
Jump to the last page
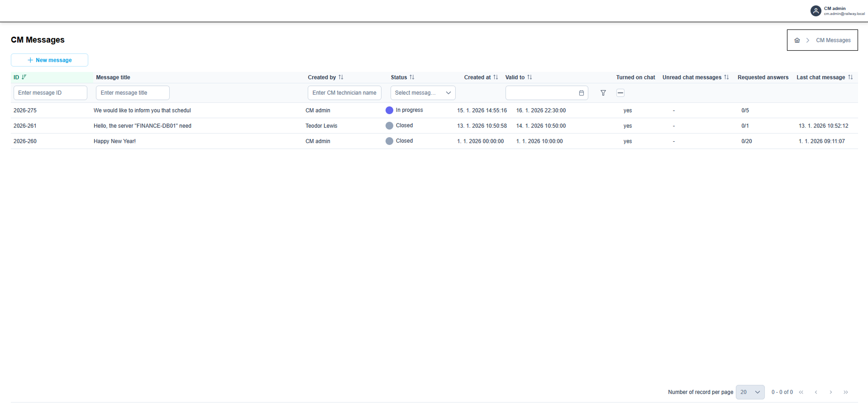[x=846, y=392]
